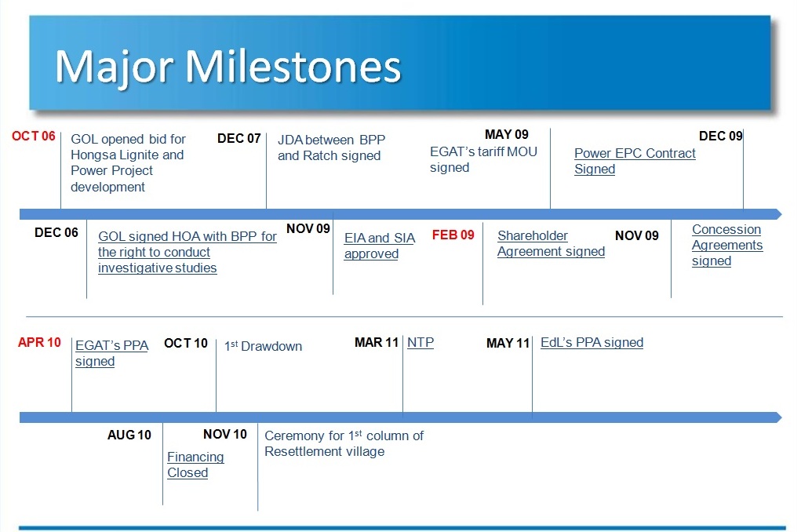Click the Major Milestones title banner
The width and height of the screenshot is (801, 532).
click(400, 63)
